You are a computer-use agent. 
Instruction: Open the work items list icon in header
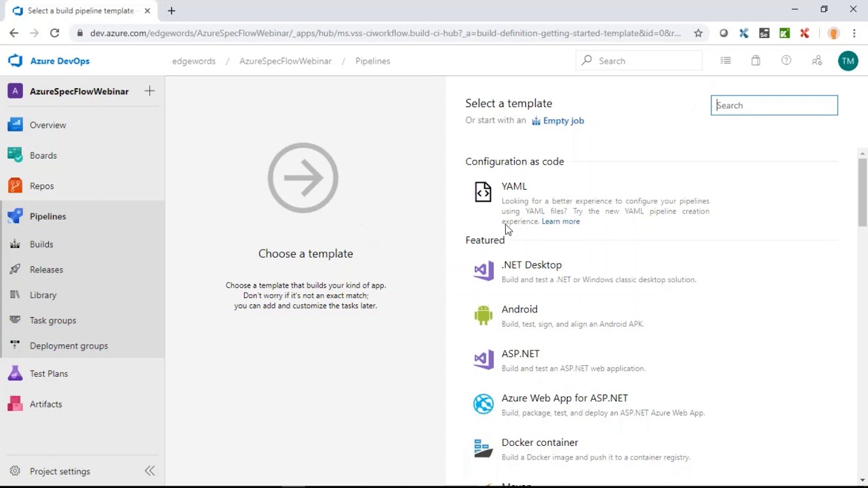click(726, 60)
